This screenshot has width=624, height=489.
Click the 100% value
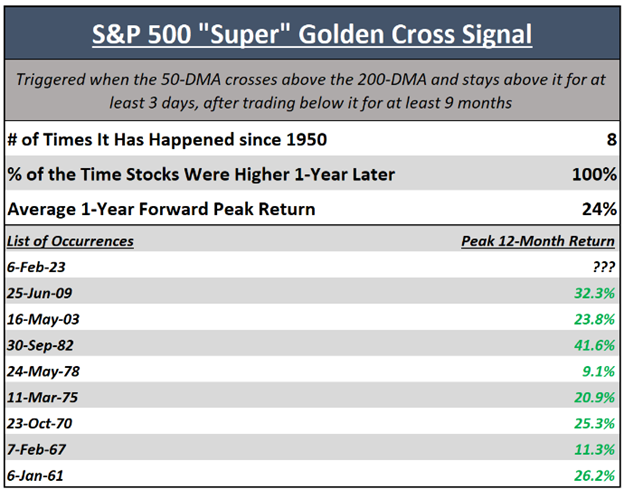[595, 175]
